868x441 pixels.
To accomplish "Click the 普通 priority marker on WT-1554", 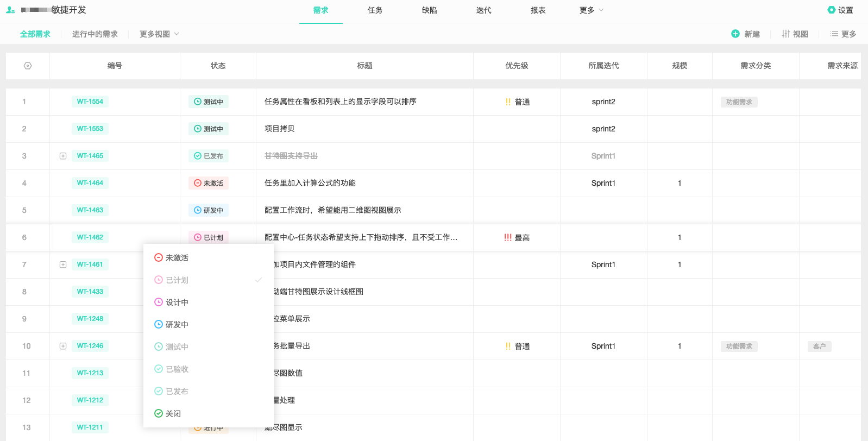I will [517, 102].
